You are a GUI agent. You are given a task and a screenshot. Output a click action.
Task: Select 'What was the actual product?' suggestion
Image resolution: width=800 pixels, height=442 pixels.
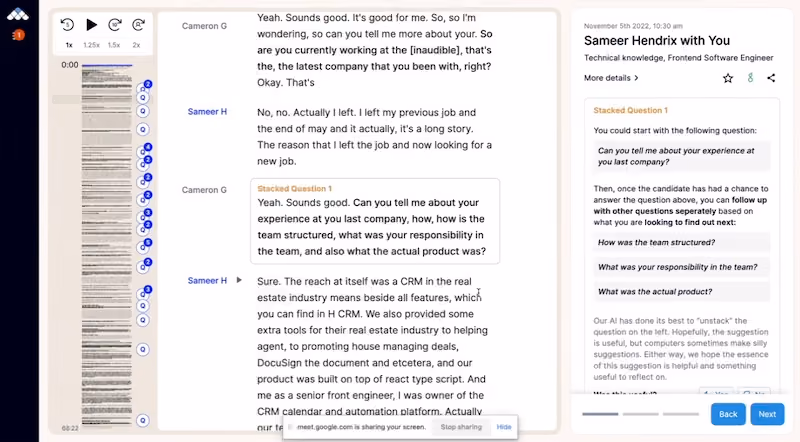coord(682,291)
